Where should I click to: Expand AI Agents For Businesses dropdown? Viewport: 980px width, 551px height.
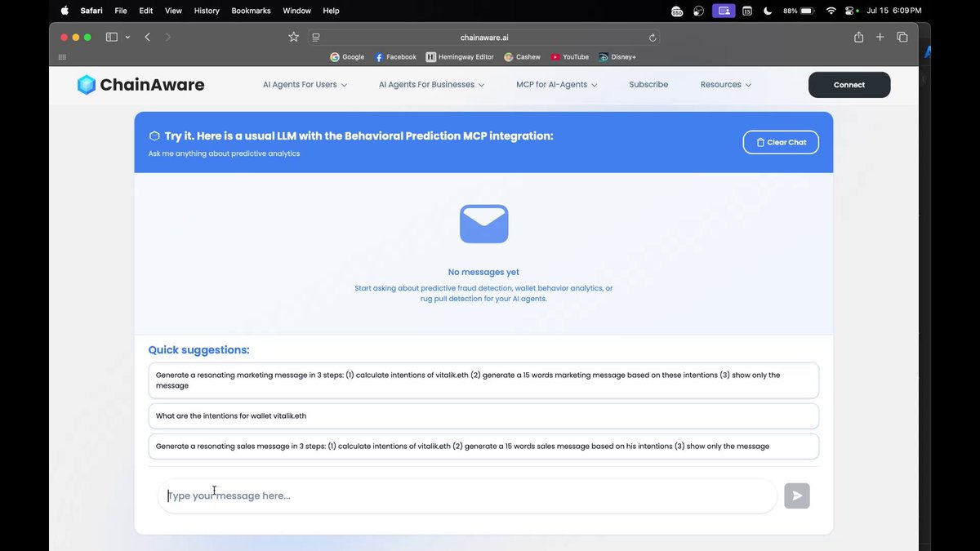pos(431,85)
